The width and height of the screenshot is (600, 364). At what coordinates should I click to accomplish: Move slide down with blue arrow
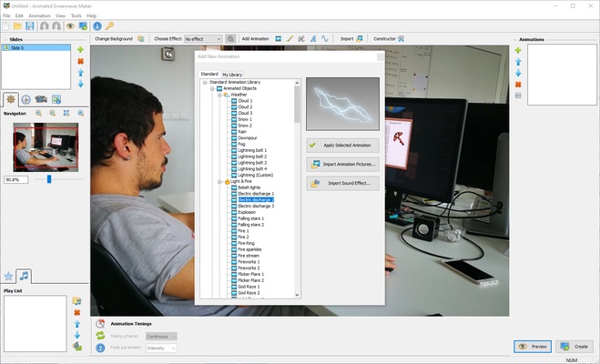tap(80, 84)
